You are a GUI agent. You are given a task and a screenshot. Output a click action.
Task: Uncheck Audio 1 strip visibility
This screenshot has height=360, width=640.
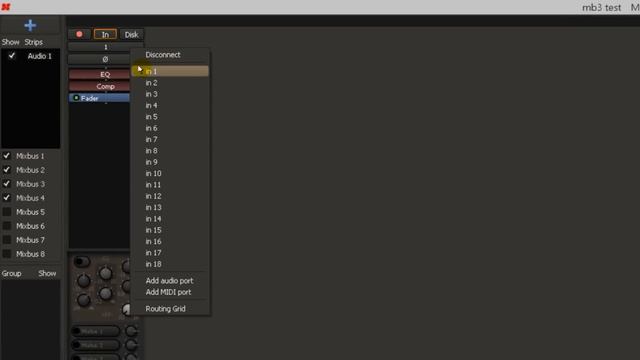(12, 56)
